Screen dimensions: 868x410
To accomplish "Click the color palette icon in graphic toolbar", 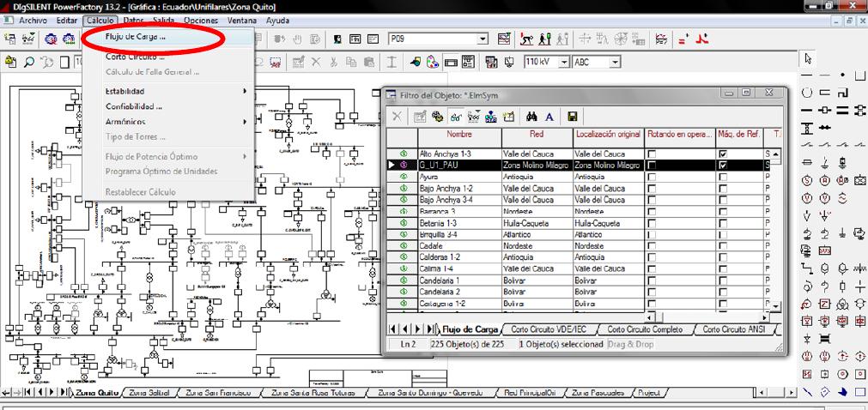I will [433, 62].
